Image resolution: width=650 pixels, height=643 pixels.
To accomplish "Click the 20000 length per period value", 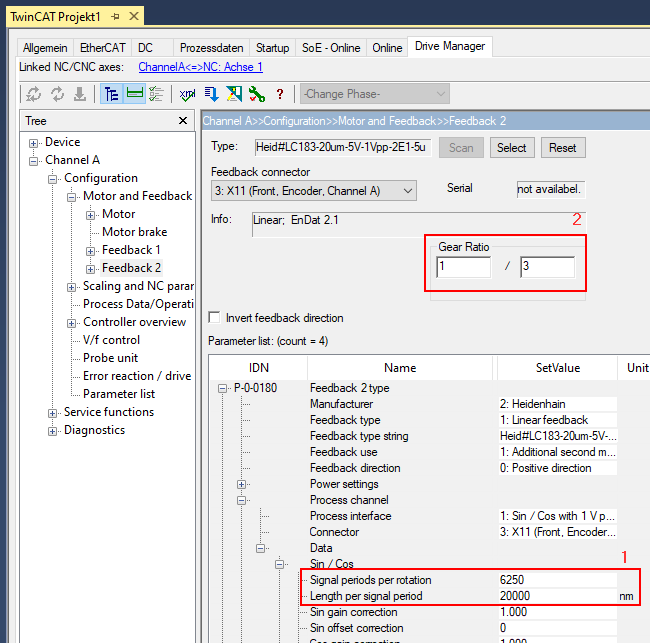I will pyautogui.click(x=558, y=596).
